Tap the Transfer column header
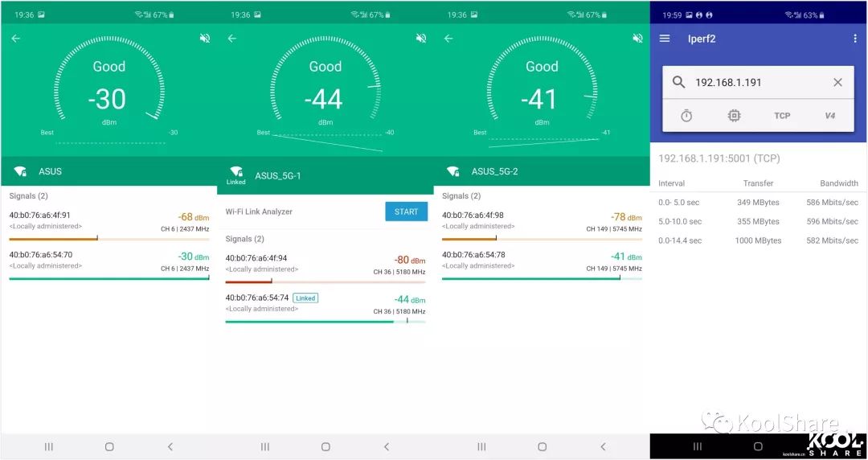The width and height of the screenshot is (868, 460). pos(758,183)
